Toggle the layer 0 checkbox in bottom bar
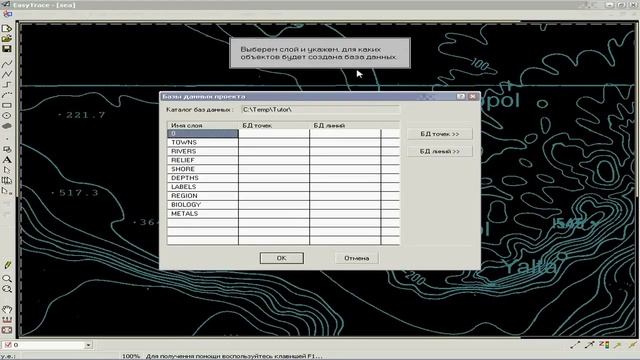The height and width of the screenshot is (360, 640). [x=7, y=345]
